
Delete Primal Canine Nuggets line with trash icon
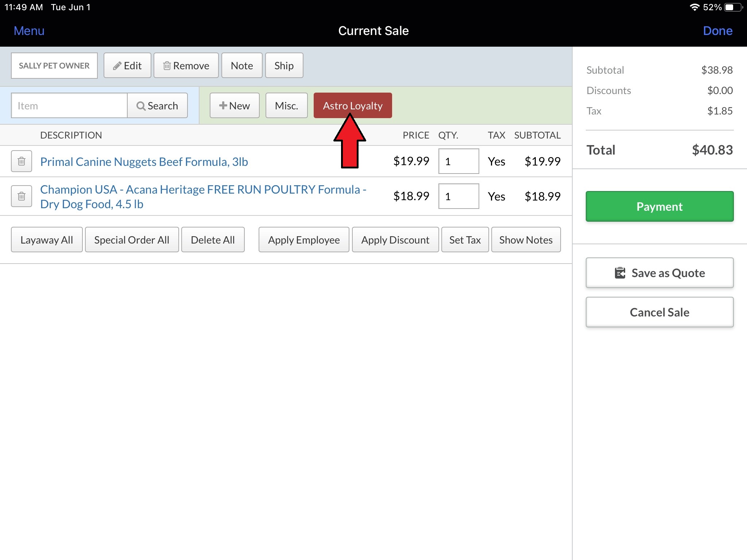click(22, 161)
